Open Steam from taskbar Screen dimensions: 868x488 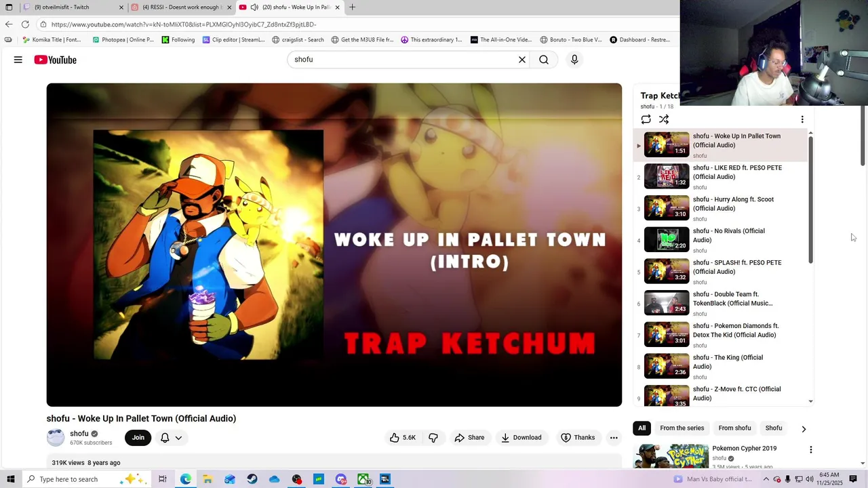252,479
